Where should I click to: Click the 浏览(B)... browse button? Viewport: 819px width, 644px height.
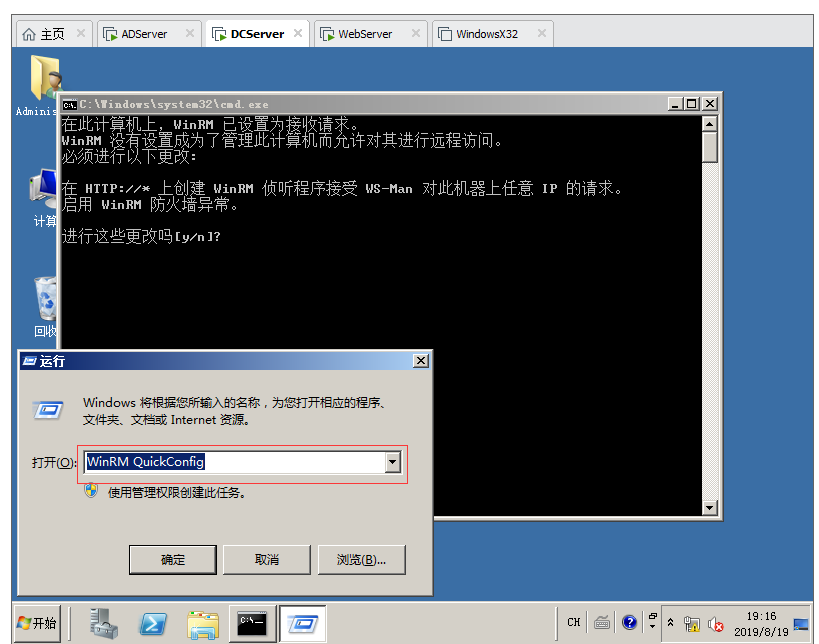[x=361, y=559]
